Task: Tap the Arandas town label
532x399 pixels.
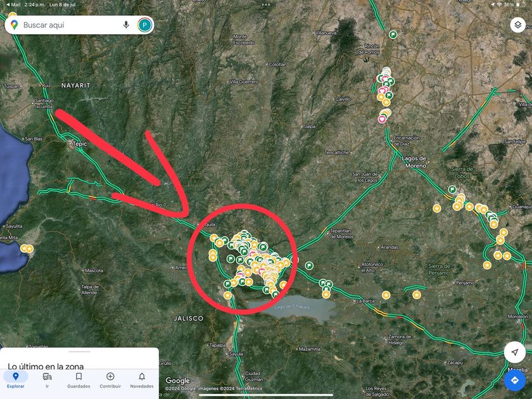Action: [389, 248]
